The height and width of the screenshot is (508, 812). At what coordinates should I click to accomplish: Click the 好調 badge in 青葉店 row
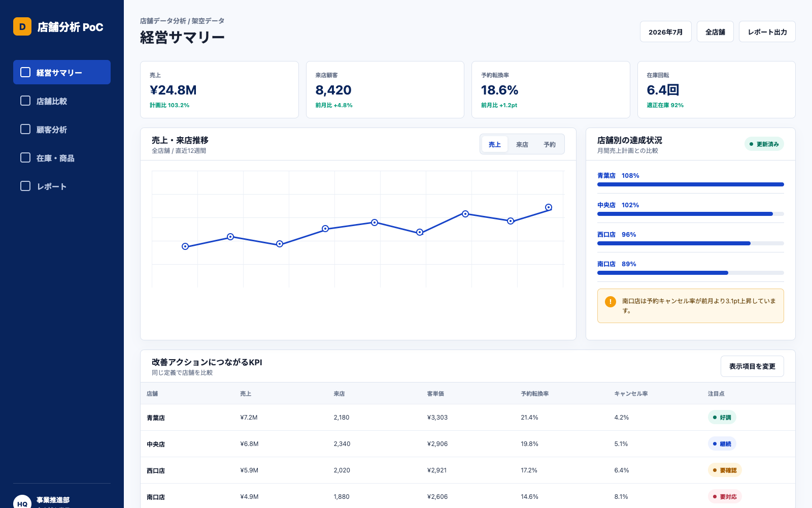pos(722,418)
